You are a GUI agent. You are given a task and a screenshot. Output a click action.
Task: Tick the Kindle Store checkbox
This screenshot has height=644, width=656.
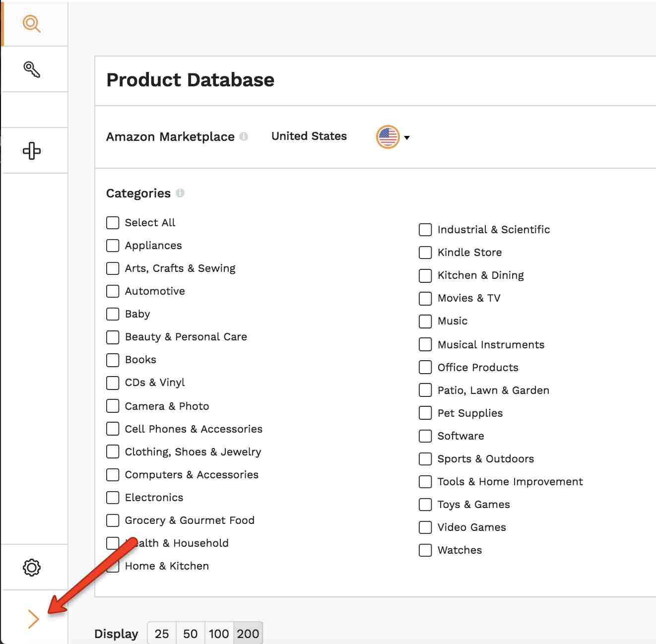tap(425, 253)
